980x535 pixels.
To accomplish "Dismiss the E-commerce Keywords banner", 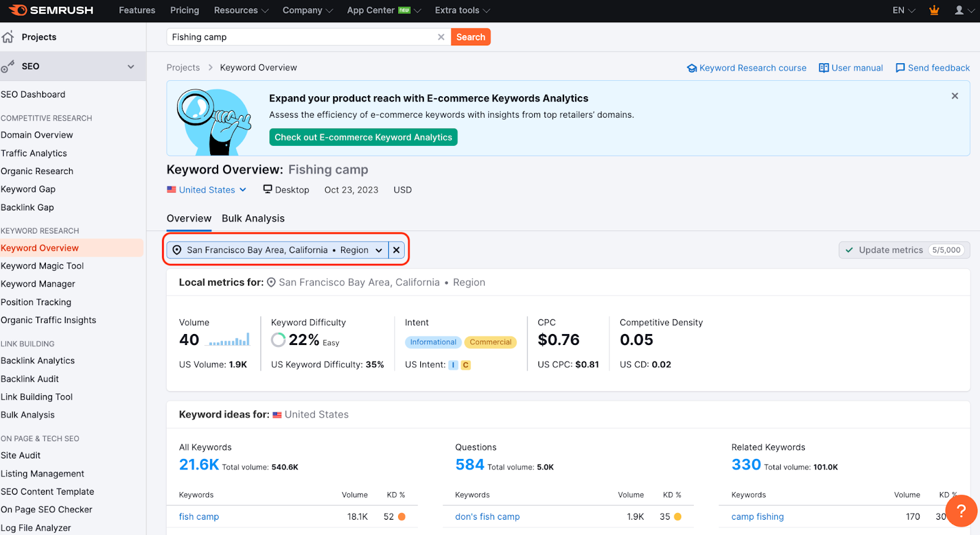I will tap(954, 96).
